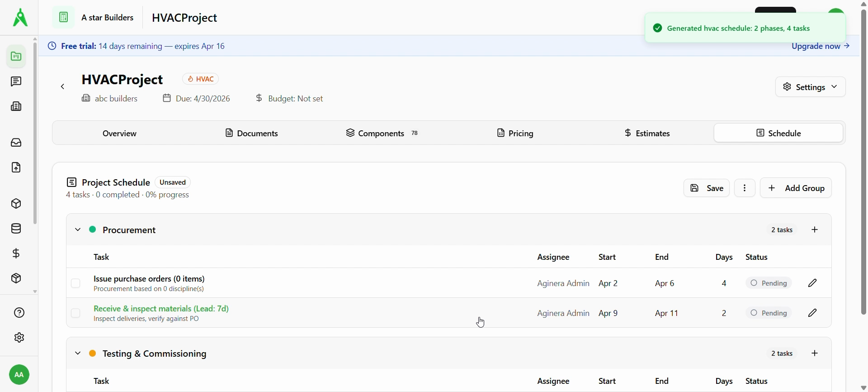This screenshot has width=868, height=392.
Task: Click the Upgrade now link
Action: pos(821,46)
